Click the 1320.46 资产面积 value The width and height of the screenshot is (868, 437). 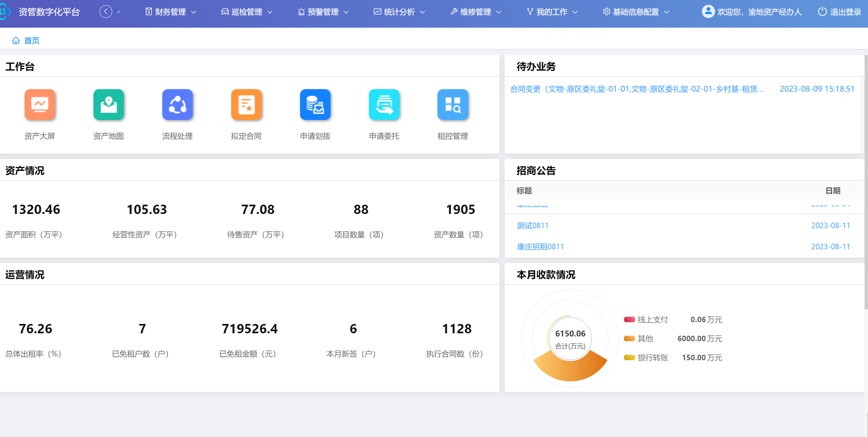click(x=36, y=210)
